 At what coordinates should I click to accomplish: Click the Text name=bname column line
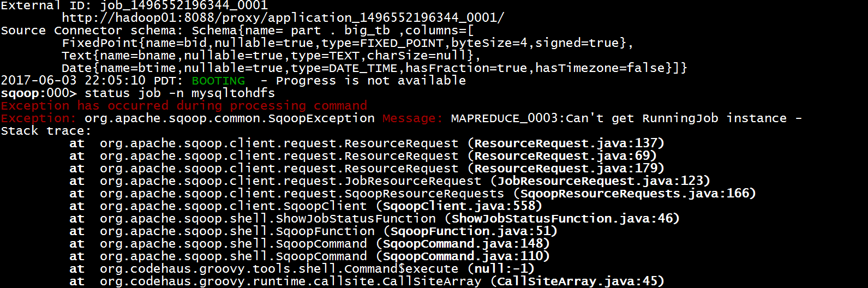coord(271,56)
